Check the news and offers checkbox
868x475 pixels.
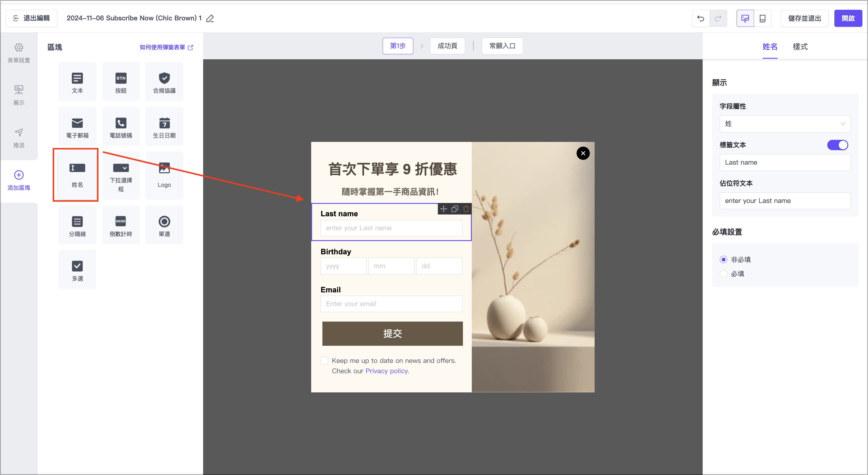click(x=324, y=361)
